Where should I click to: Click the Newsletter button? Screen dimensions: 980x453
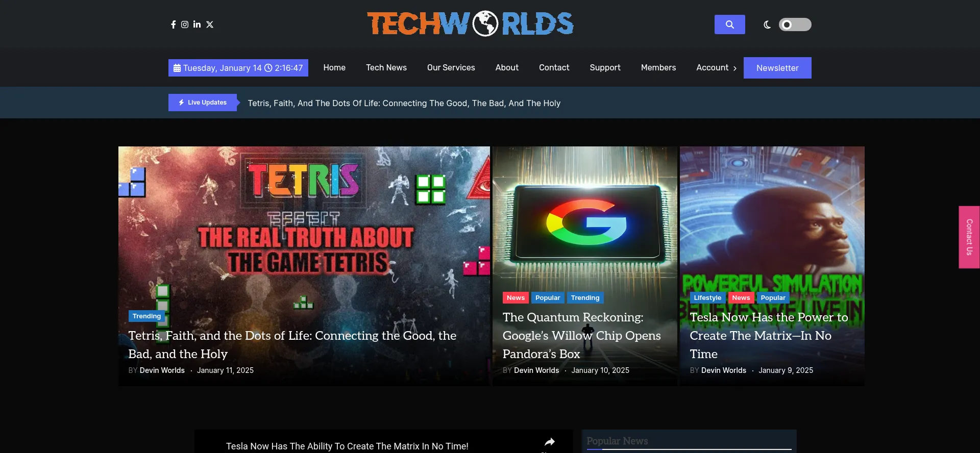click(777, 68)
